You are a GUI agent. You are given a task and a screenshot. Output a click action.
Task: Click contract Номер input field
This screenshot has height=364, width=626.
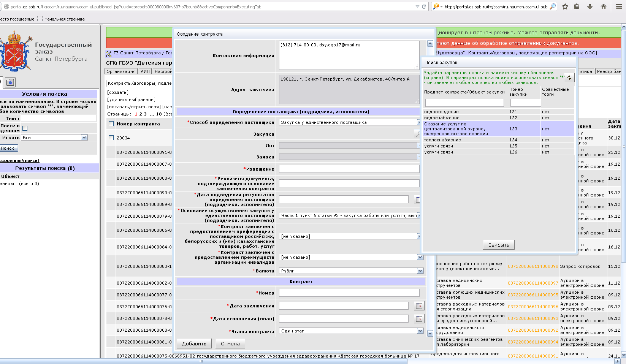tap(349, 293)
